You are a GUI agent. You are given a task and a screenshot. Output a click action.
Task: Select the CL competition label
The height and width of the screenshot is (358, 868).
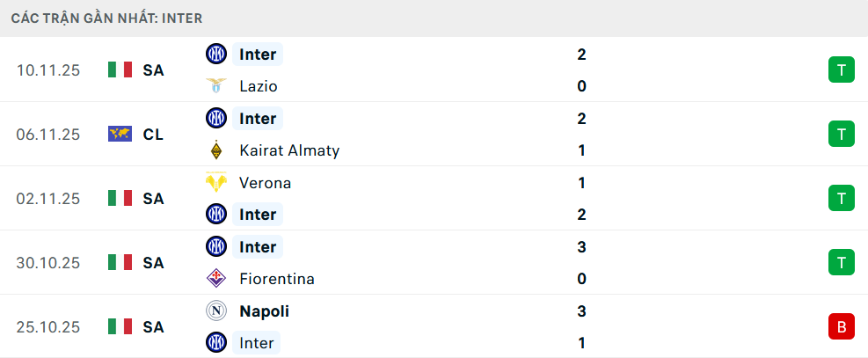click(x=153, y=135)
